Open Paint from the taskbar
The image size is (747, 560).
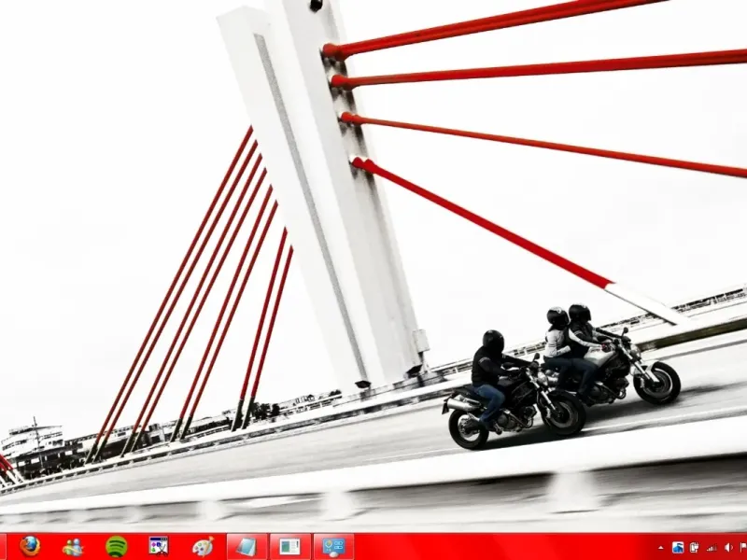tap(203, 547)
